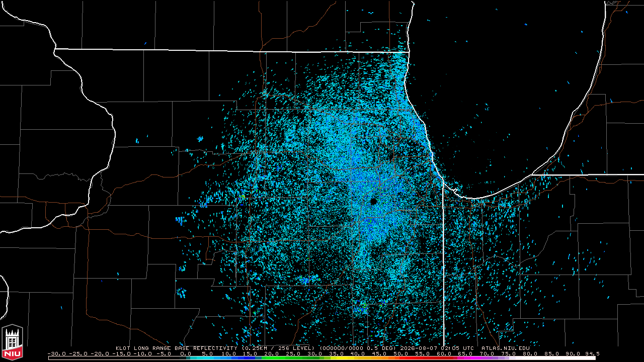Pick the red segment of reflectivity color bar
The width and height of the screenshot is (644, 362).
(428, 358)
